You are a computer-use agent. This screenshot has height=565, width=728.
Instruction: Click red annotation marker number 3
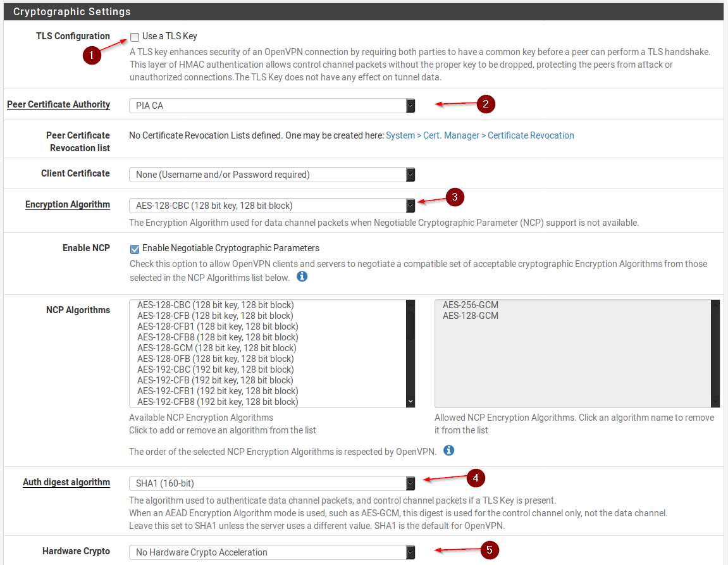point(455,197)
